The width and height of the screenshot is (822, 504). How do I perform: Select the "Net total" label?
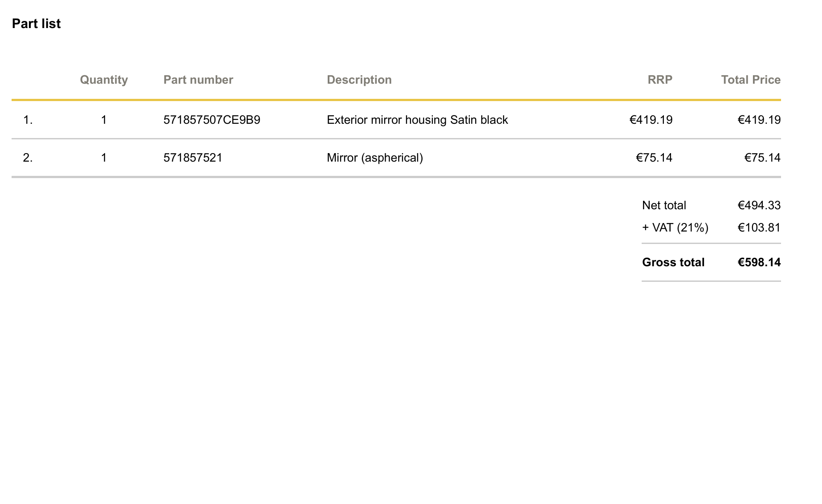point(664,205)
